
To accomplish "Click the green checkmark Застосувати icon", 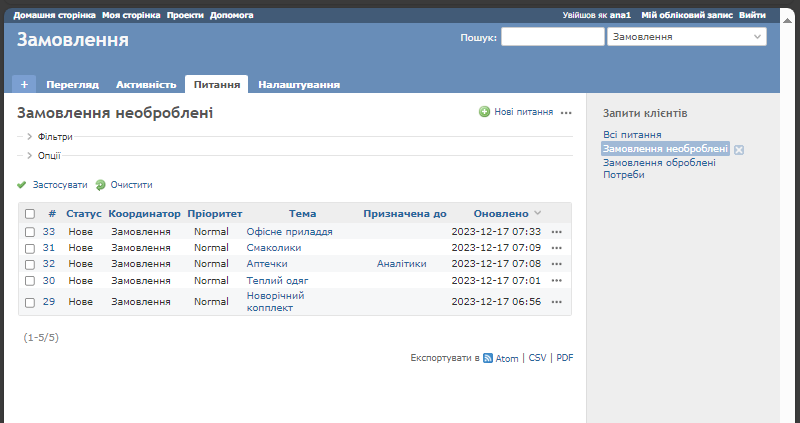I will point(22,185).
